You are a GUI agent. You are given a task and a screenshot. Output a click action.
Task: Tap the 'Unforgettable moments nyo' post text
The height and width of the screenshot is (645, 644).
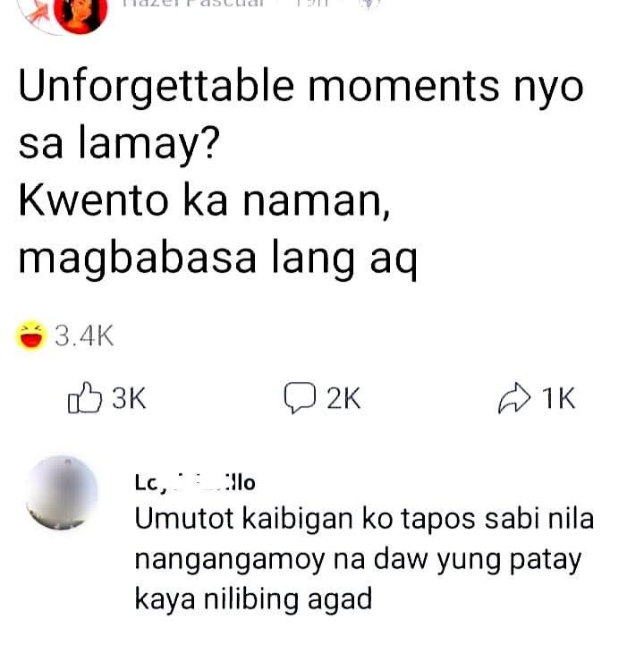tap(301, 88)
